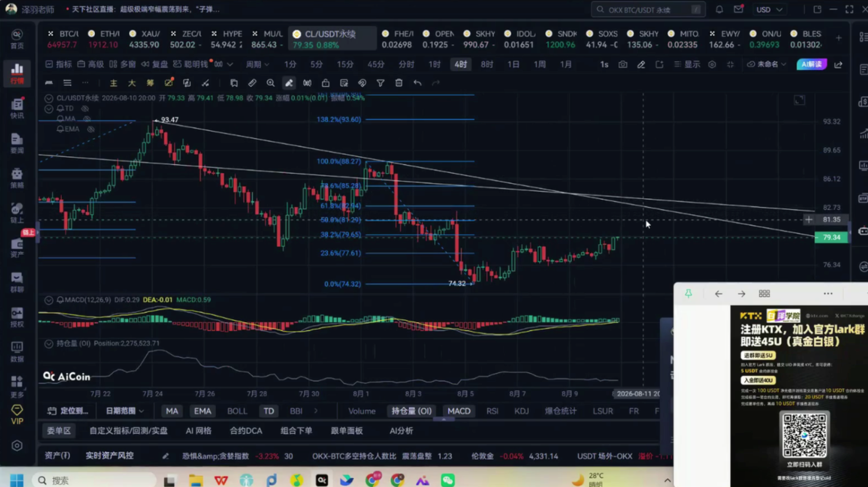Click the 定位到 locate button

pyautogui.click(x=68, y=410)
